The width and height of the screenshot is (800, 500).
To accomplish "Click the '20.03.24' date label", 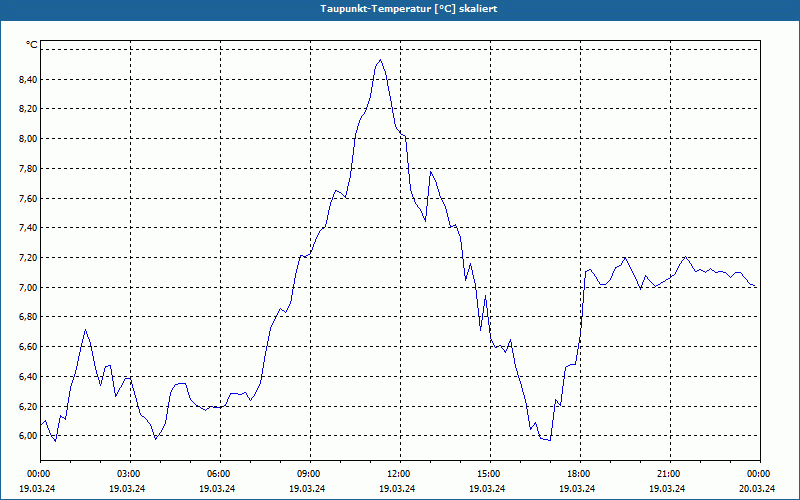I will tap(757, 488).
